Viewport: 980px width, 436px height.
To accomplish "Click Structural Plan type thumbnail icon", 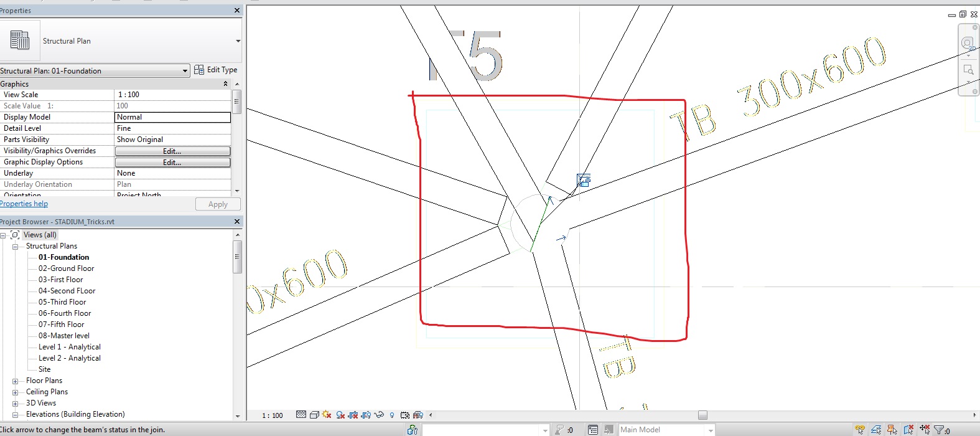I will 20,40.
